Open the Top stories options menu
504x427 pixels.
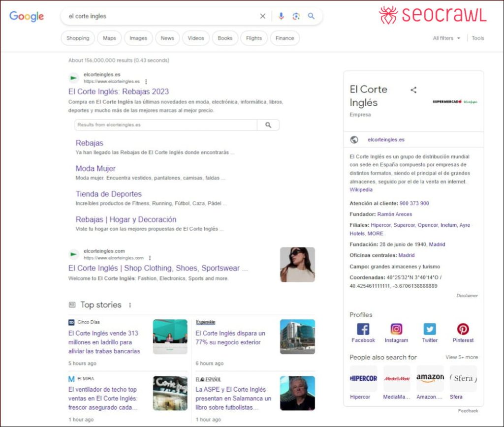[x=129, y=305]
